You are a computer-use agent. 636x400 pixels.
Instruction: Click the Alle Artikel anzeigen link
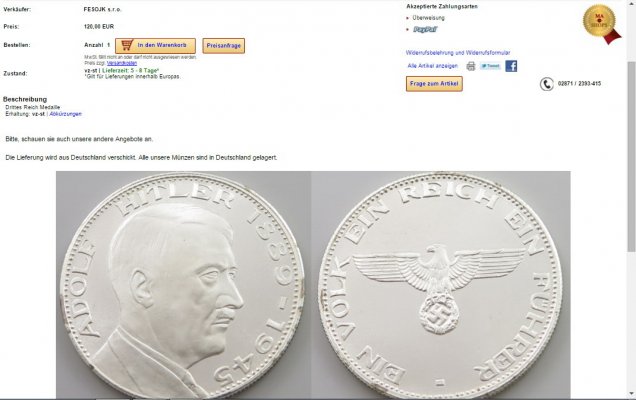(433, 66)
